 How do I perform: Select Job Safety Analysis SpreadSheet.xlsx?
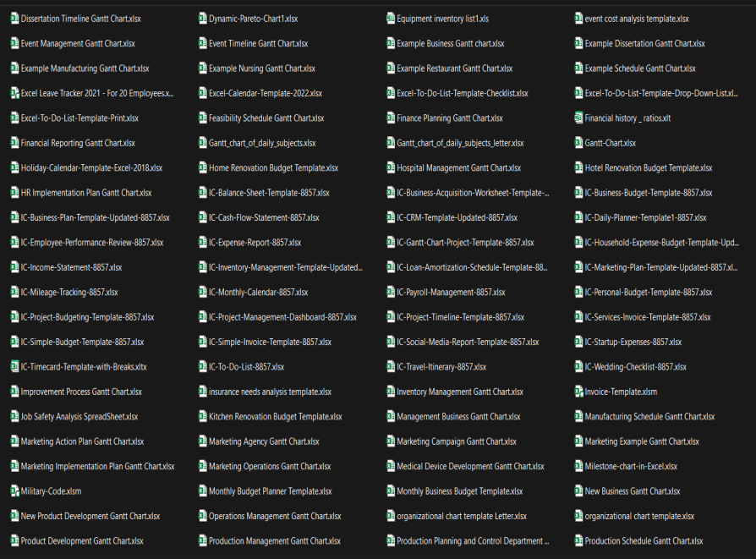point(79,417)
